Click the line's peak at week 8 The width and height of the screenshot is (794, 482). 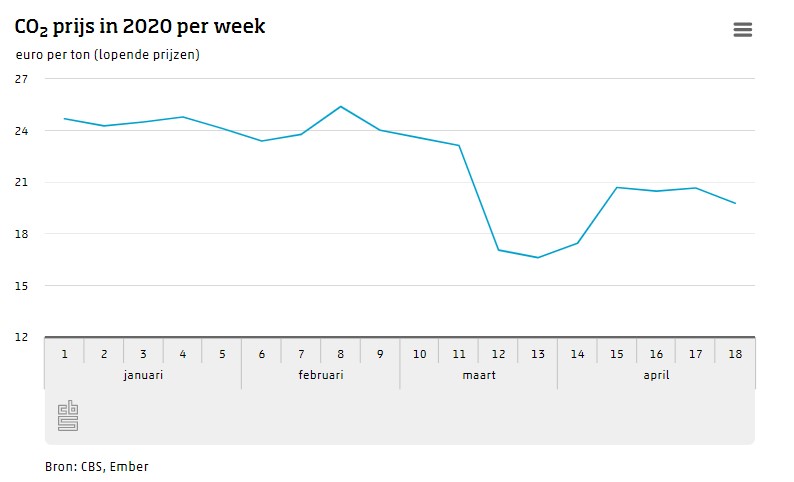(340, 106)
